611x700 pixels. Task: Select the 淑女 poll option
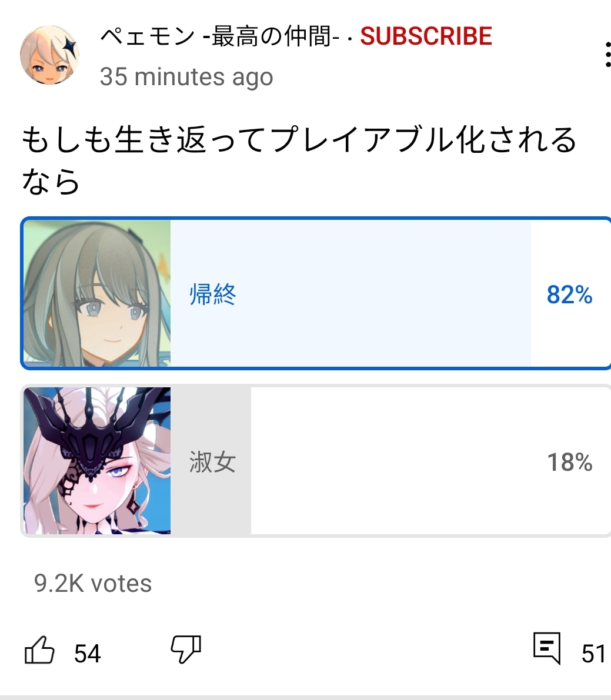tap(316, 461)
